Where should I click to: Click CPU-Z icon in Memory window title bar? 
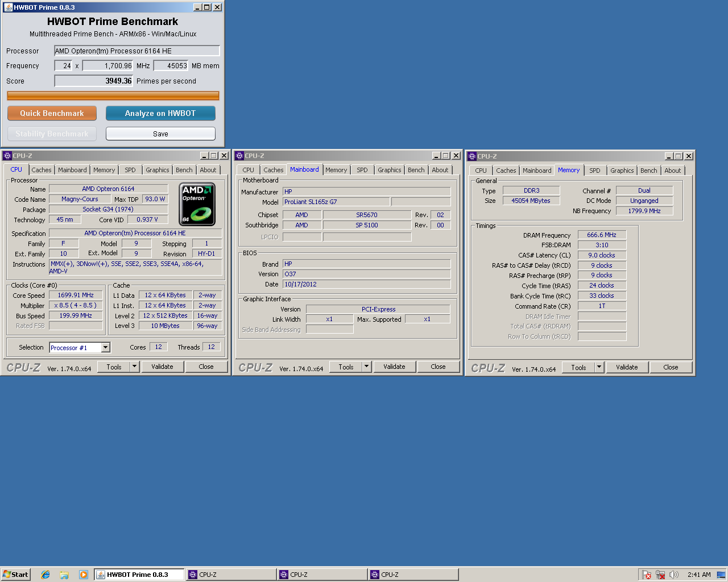coord(471,156)
